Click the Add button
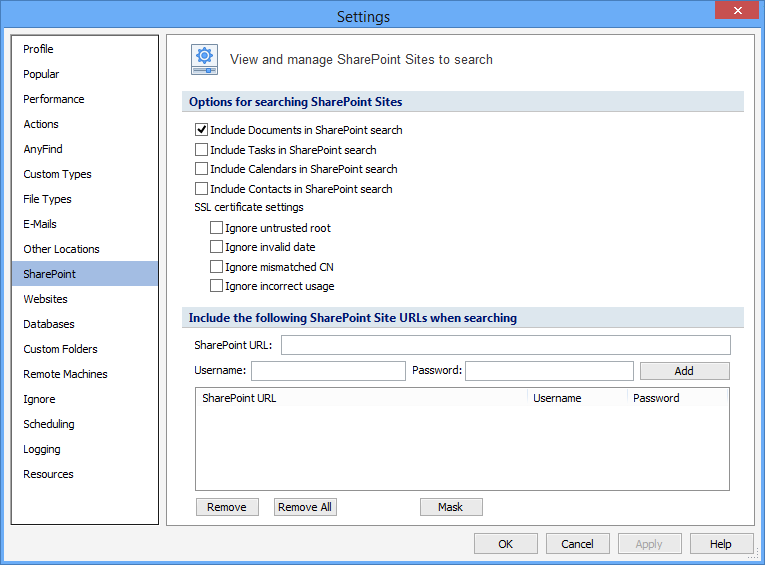Screen dimensions: 765x565 pyautogui.click(x=684, y=371)
